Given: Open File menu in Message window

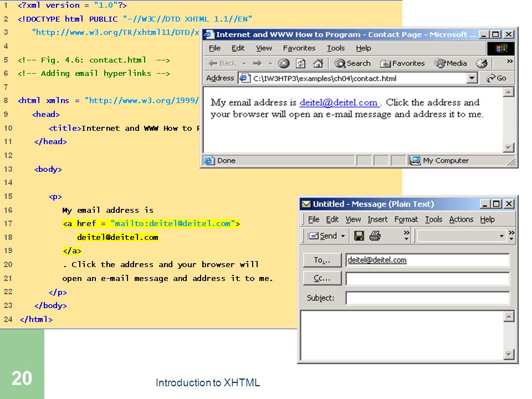Looking at the screenshot, I should 314,219.
